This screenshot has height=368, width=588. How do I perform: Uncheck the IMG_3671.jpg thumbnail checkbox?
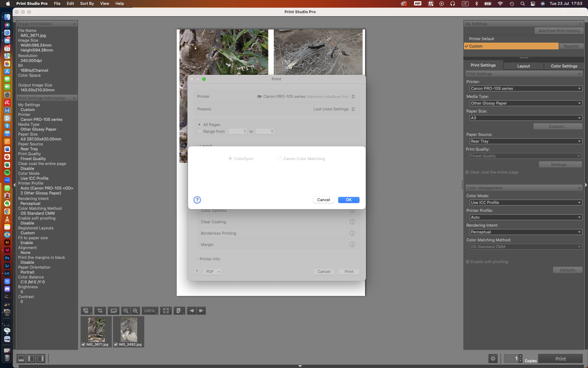83,344
